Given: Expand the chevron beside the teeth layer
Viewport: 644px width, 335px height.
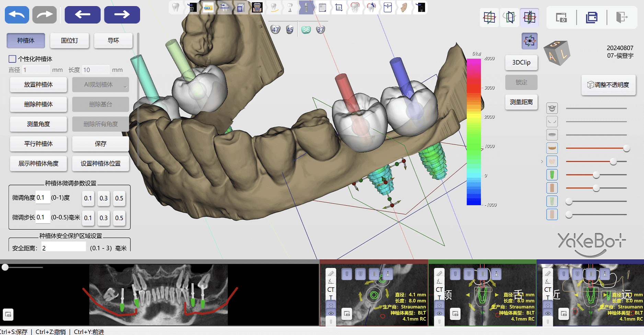Looking at the screenshot, I should 542,161.
